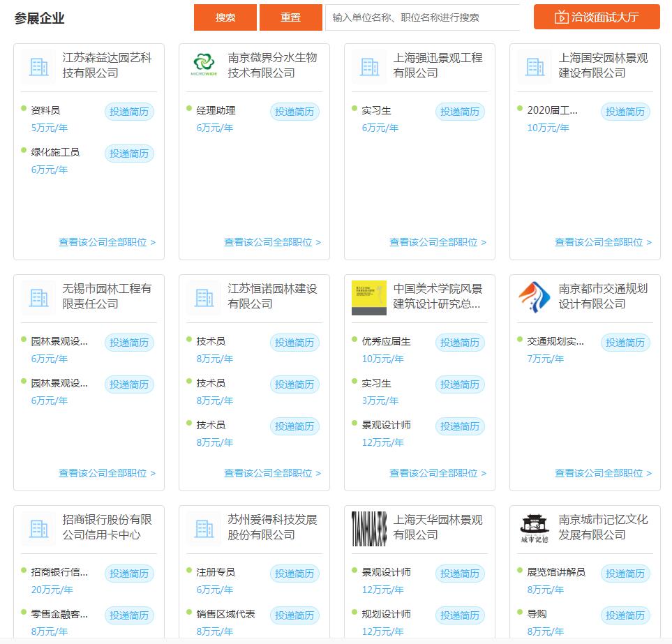Click the 20万元/年 salary text
This screenshot has width=672, height=644.
pos(52,590)
